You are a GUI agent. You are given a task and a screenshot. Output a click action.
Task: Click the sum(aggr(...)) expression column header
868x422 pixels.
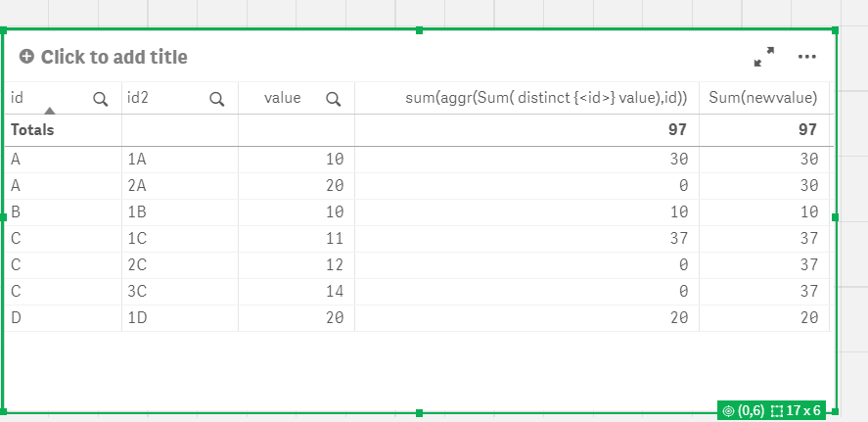(546, 98)
